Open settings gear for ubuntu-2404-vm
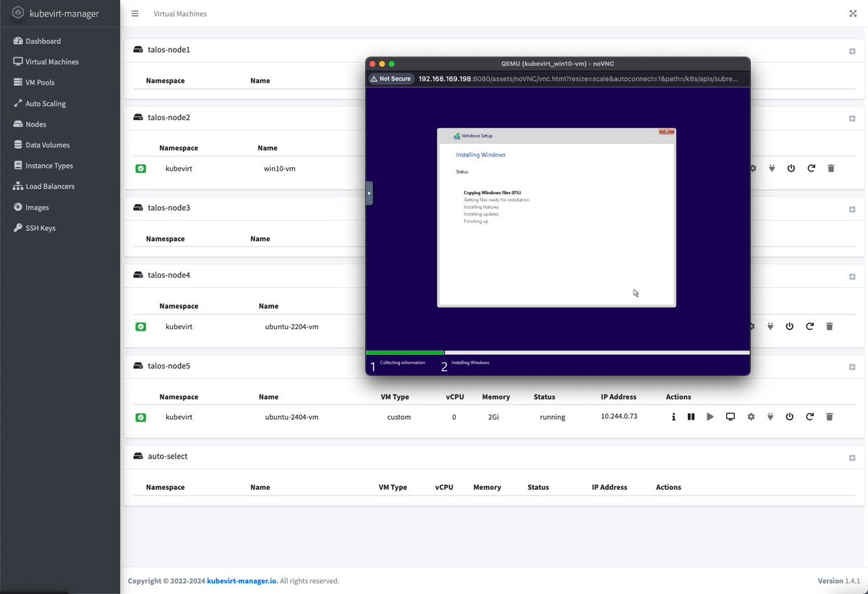The image size is (868, 594). pyautogui.click(x=751, y=417)
